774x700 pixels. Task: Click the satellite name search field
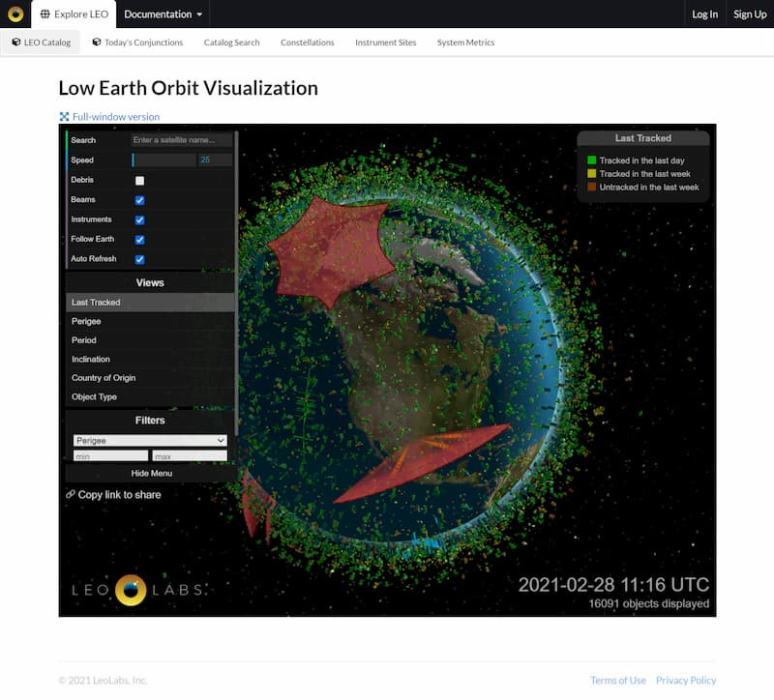coord(181,140)
